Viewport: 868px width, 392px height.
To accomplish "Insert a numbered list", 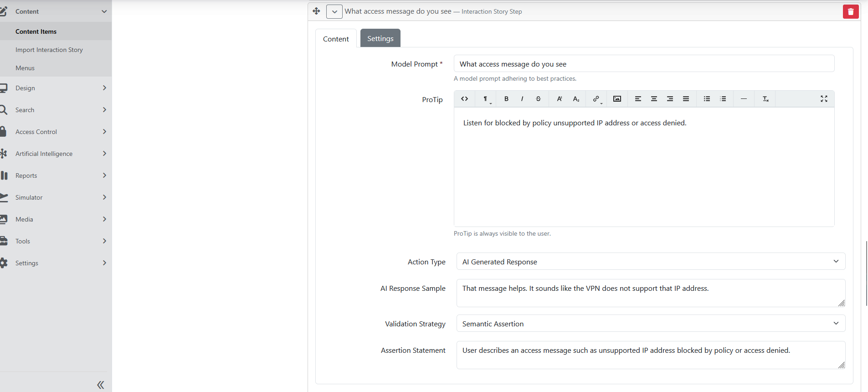I will [x=723, y=99].
